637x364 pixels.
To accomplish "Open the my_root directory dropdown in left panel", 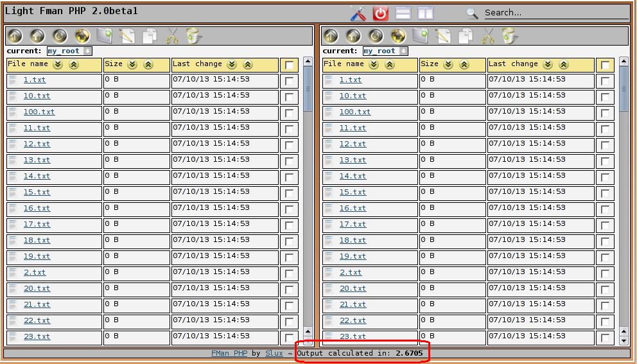I will 69,51.
